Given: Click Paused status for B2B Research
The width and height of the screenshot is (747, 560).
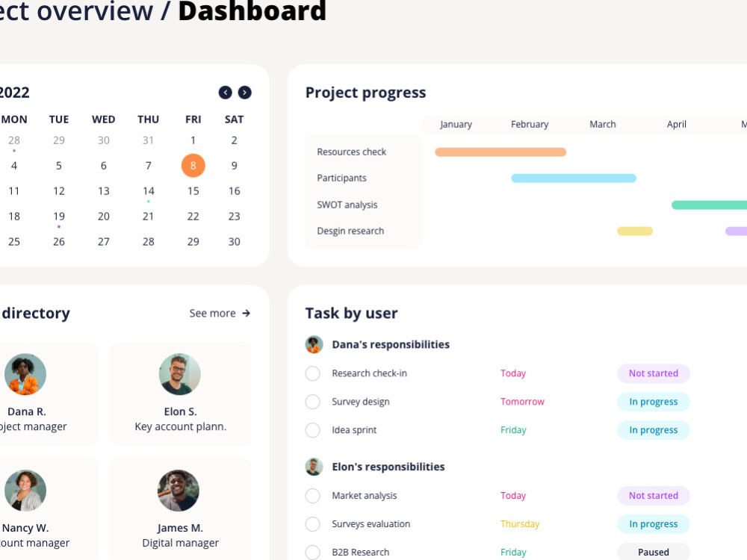Looking at the screenshot, I should pos(654,552).
